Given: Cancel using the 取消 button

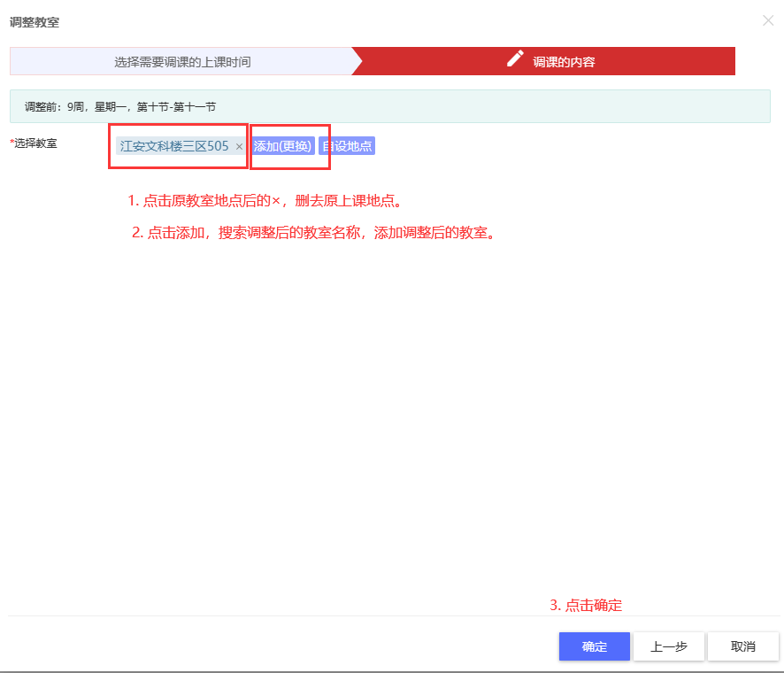Looking at the screenshot, I should [x=742, y=646].
